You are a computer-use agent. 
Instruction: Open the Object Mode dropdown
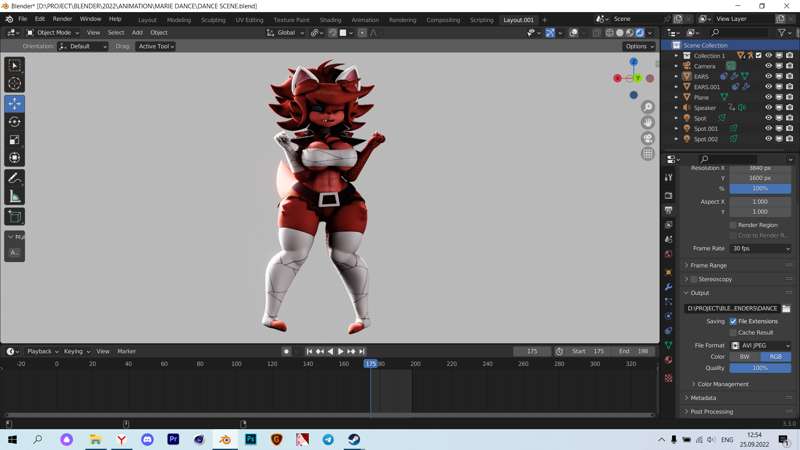tap(53, 33)
